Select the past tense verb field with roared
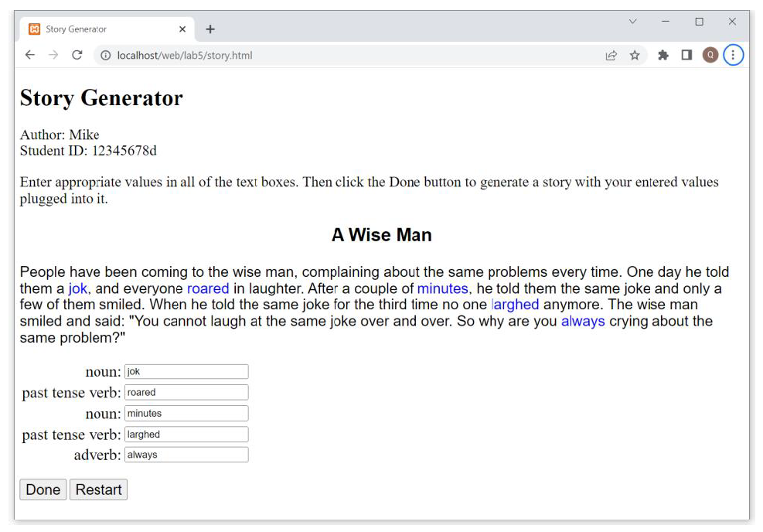This screenshot has width=763, height=532. coord(186,392)
